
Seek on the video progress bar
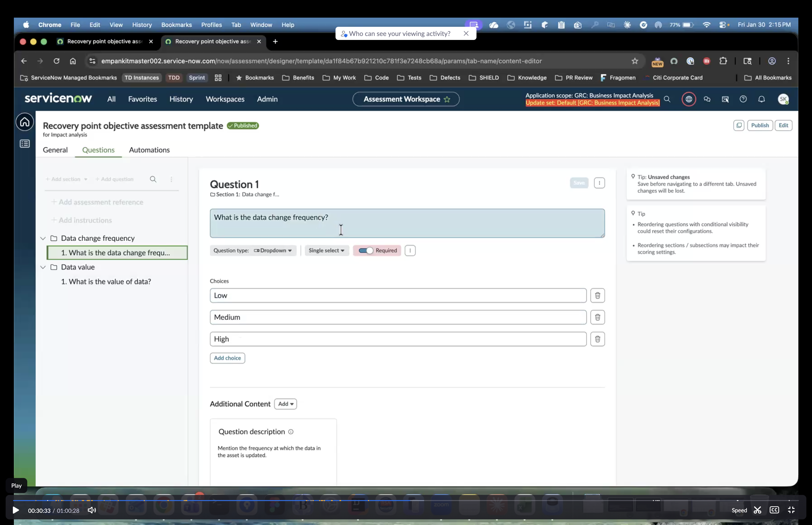click(406, 501)
